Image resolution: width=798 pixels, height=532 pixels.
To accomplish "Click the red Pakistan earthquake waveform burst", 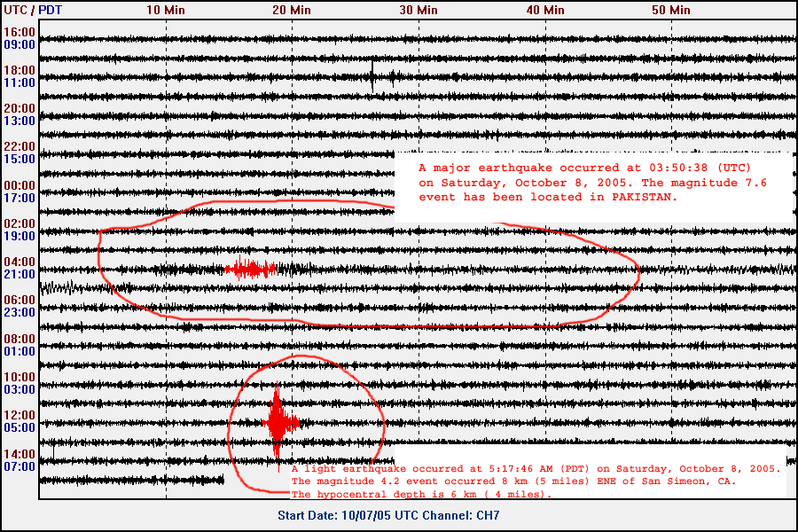I will 251,269.
